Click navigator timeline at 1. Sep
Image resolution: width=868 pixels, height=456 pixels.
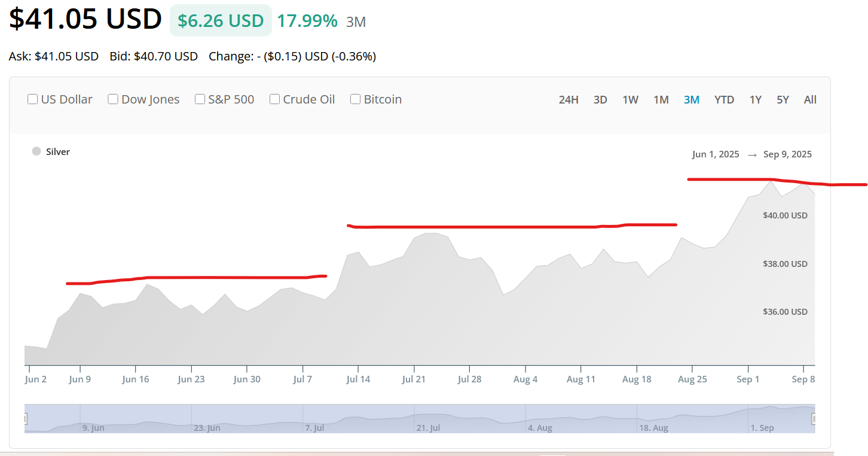point(762,428)
